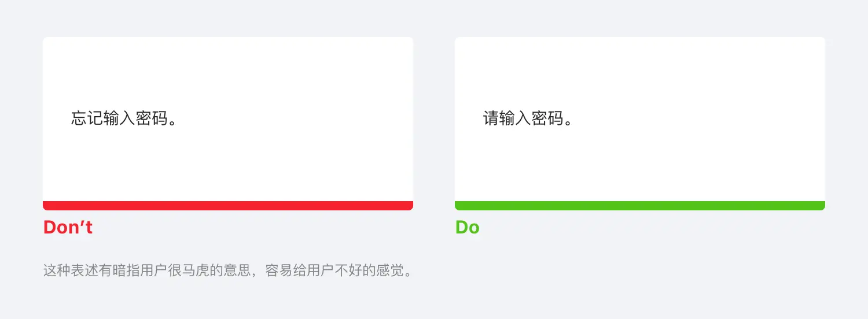The height and width of the screenshot is (319, 868).
Task: Click the word "输入" in the right card
Action: (x=516, y=118)
